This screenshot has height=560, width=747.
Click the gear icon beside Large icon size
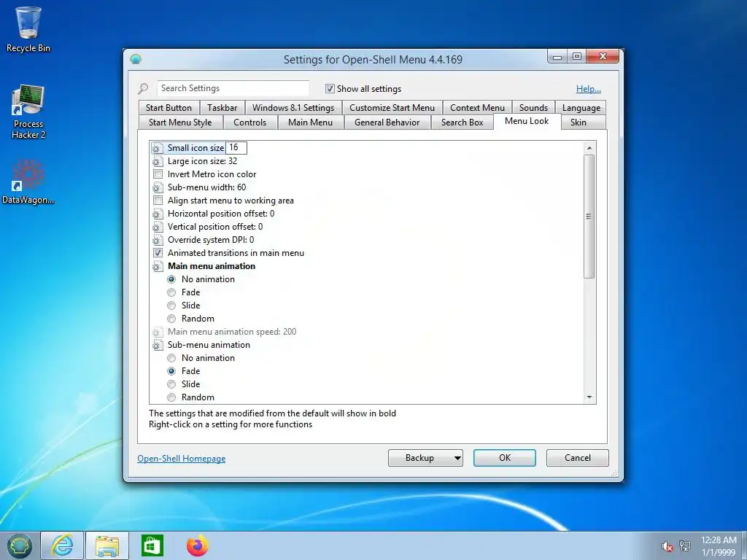158,161
